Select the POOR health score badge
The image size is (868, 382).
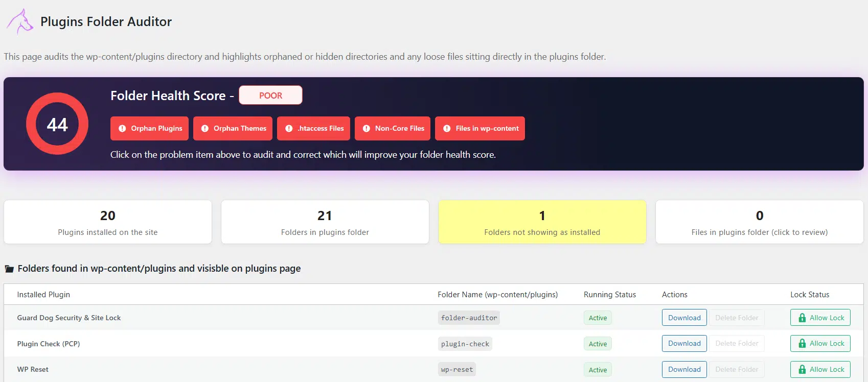(x=270, y=96)
